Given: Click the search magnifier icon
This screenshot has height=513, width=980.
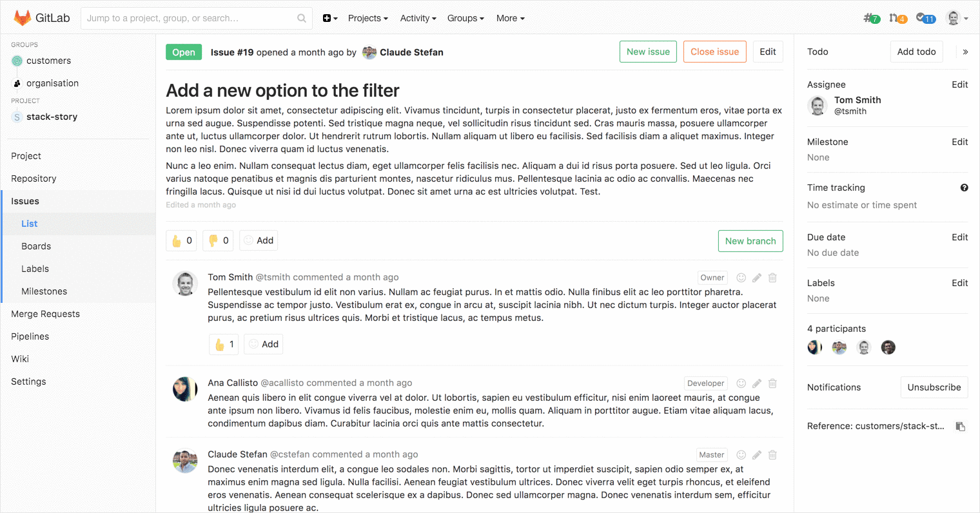Looking at the screenshot, I should 302,18.
